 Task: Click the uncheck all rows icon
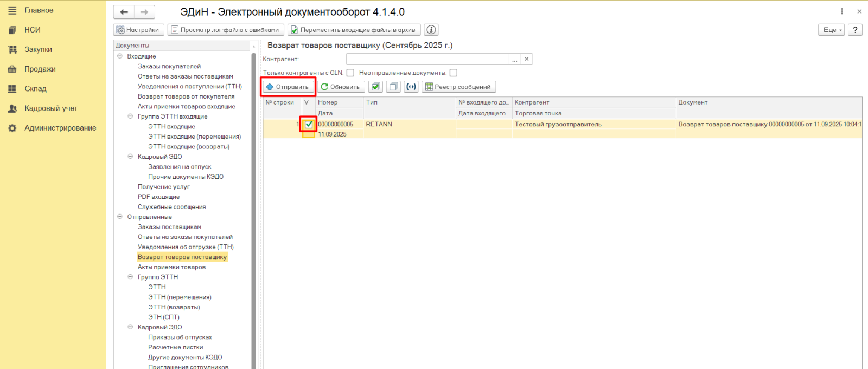393,87
